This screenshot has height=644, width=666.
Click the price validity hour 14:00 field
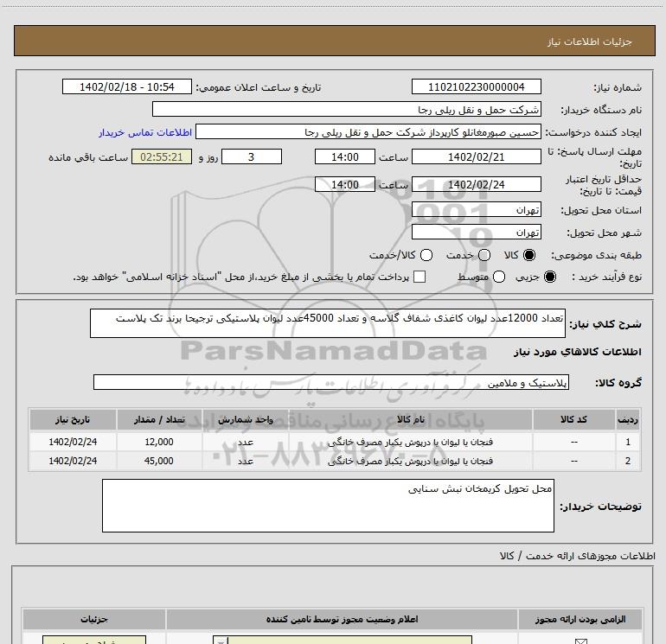tap(345, 185)
